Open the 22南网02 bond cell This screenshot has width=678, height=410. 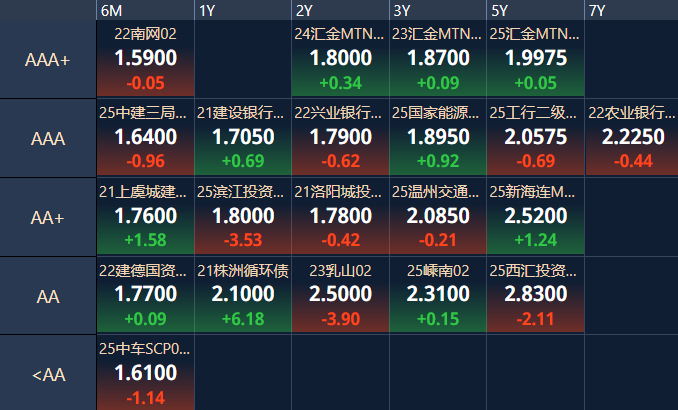click(x=145, y=59)
